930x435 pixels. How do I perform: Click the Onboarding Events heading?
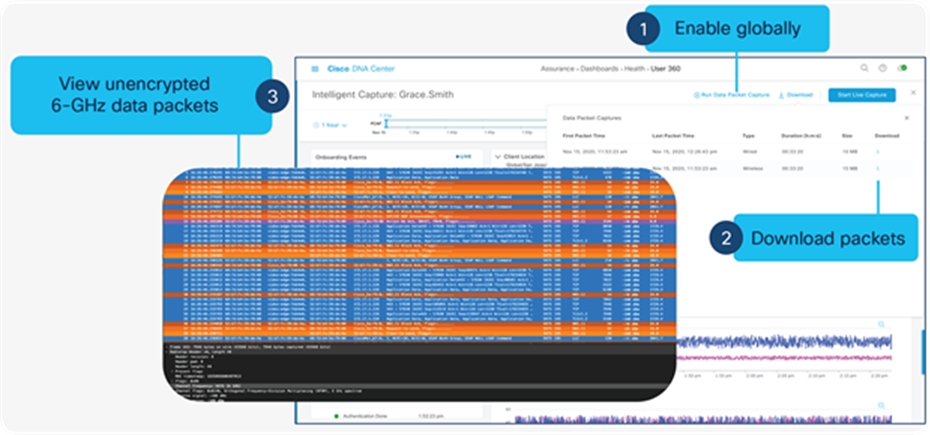(x=341, y=157)
